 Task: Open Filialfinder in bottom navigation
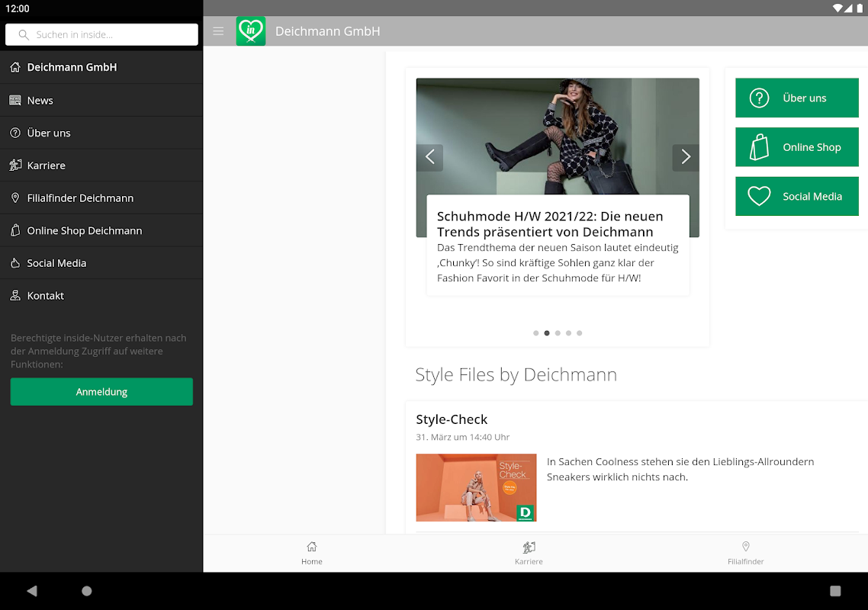coord(745,553)
